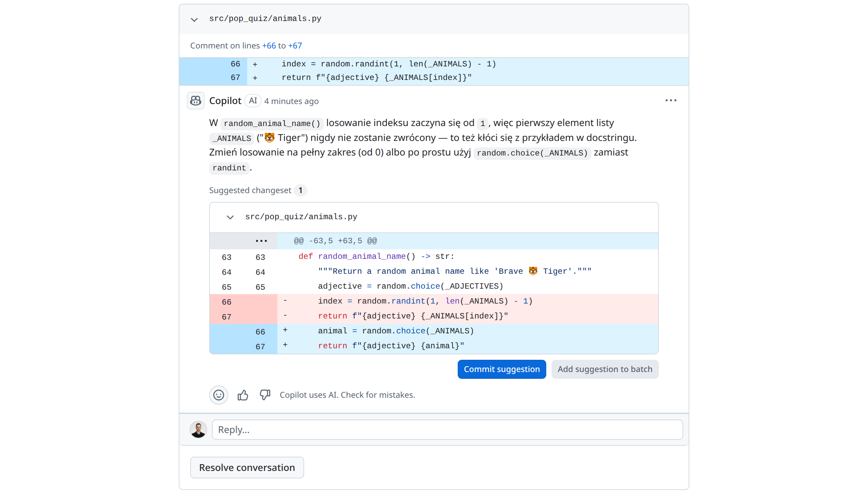Expand hidden lines above the @@ -63,5 hunk
The width and height of the screenshot is (868, 497).
[x=261, y=241]
